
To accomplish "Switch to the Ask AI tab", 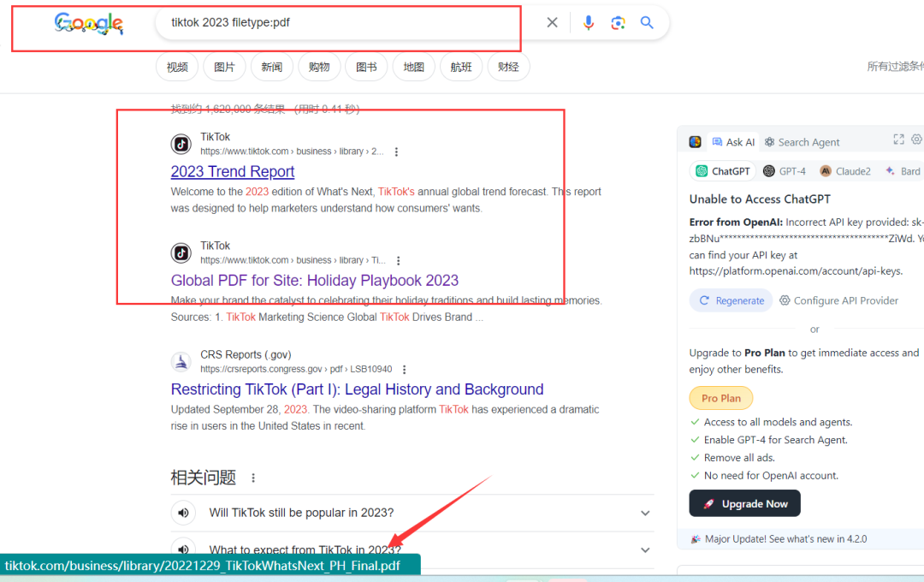I will (x=733, y=142).
